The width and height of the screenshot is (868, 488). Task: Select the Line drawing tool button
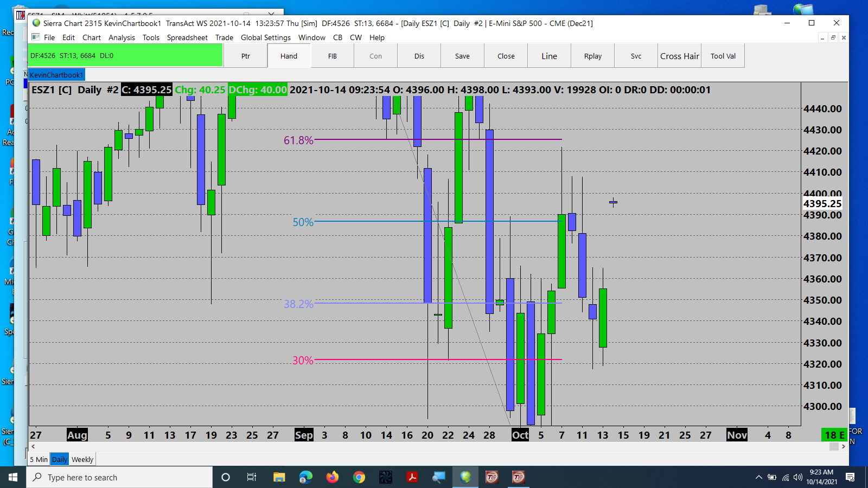[x=550, y=56]
